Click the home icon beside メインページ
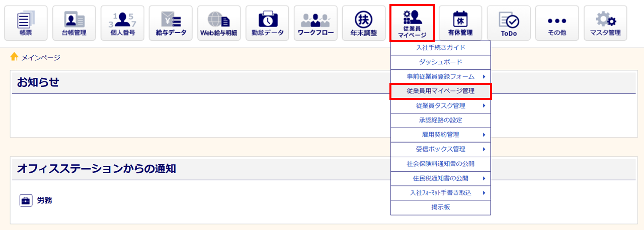This screenshot has height=230, width=644. pos(15,57)
